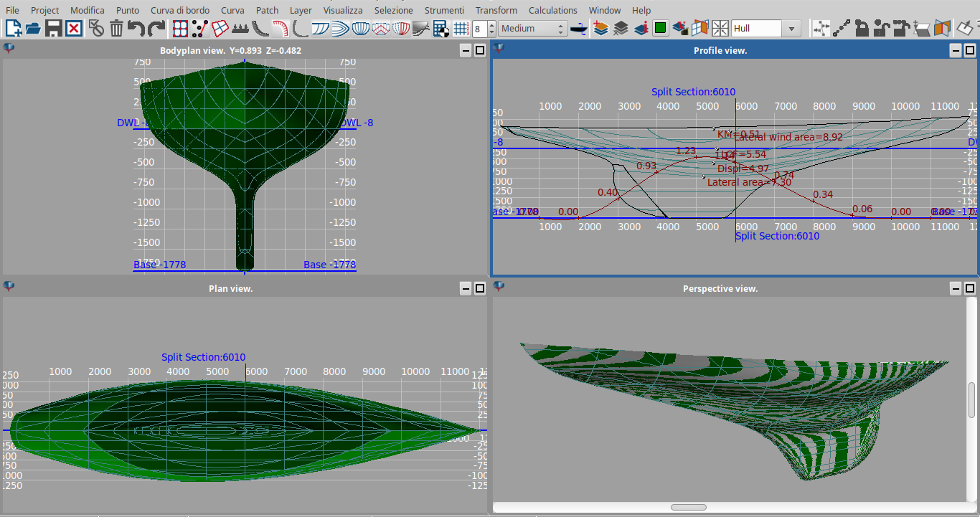Open the Medium precision dropdown
Viewport: 980px width, 517px height.
pos(532,29)
